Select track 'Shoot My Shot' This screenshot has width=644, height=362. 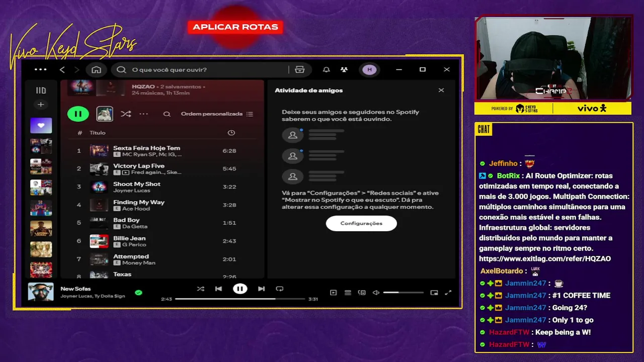coord(162,187)
